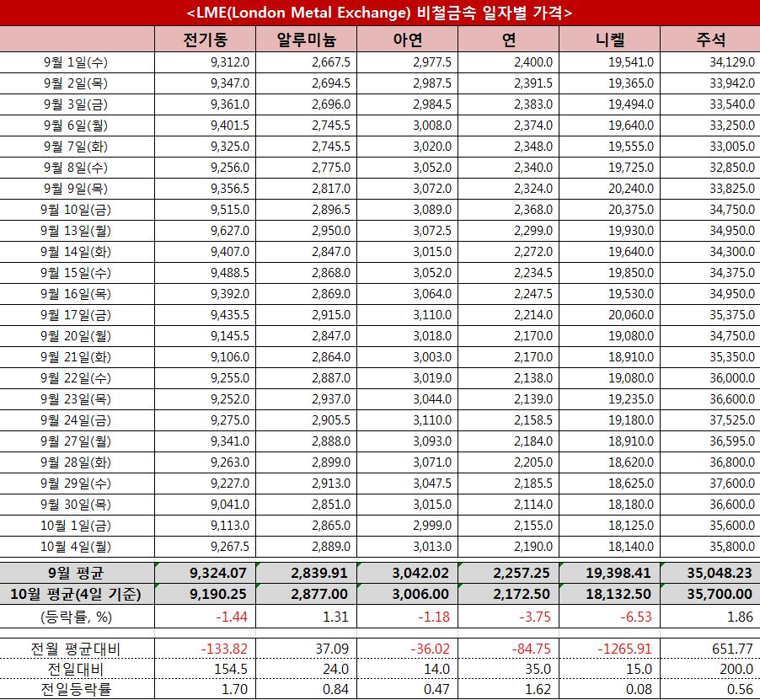
Task: Click September aluminium average 2,839.91
Action: pos(319,573)
